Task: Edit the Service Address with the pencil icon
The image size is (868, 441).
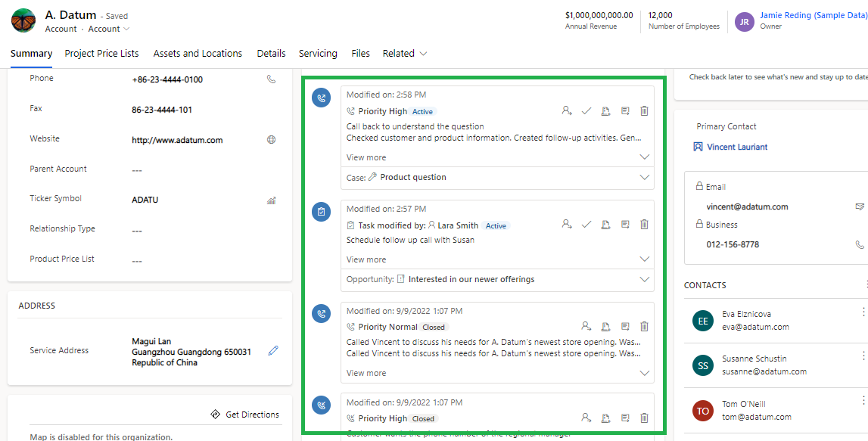Action: click(x=273, y=349)
